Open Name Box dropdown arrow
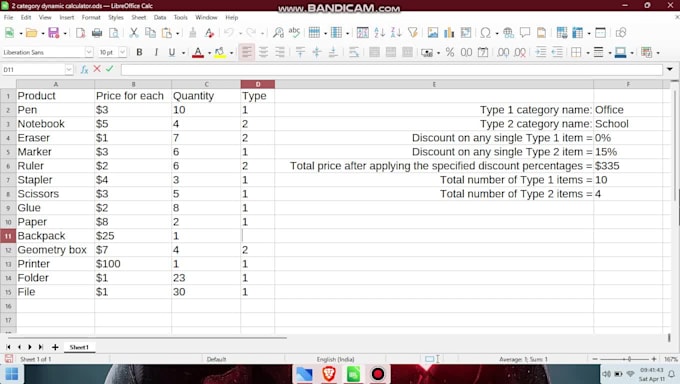The height and width of the screenshot is (384, 680). [69, 69]
